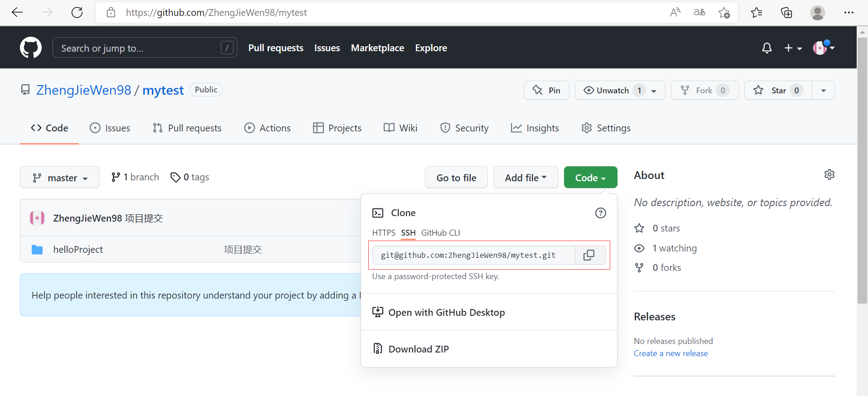Image resolution: width=868 pixels, height=396 pixels.
Task: Go back with browser back arrow
Action: click(x=17, y=12)
